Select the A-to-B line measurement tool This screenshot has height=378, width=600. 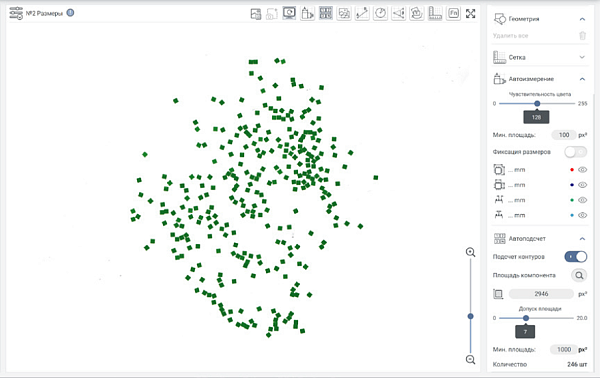pyautogui.click(x=362, y=14)
